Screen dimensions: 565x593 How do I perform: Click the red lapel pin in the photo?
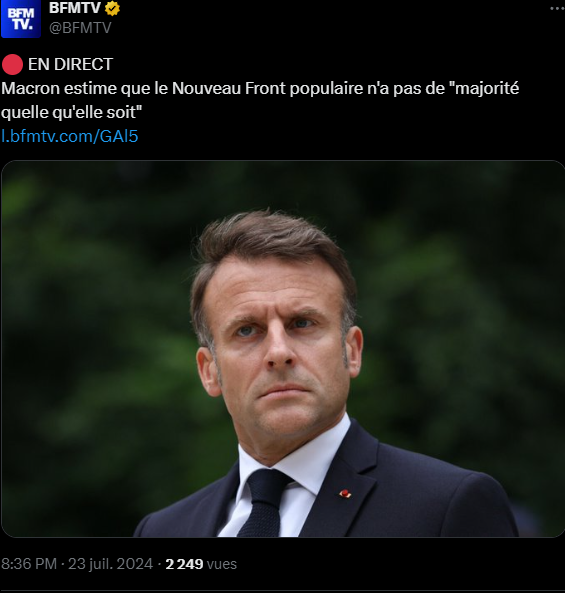tap(345, 494)
